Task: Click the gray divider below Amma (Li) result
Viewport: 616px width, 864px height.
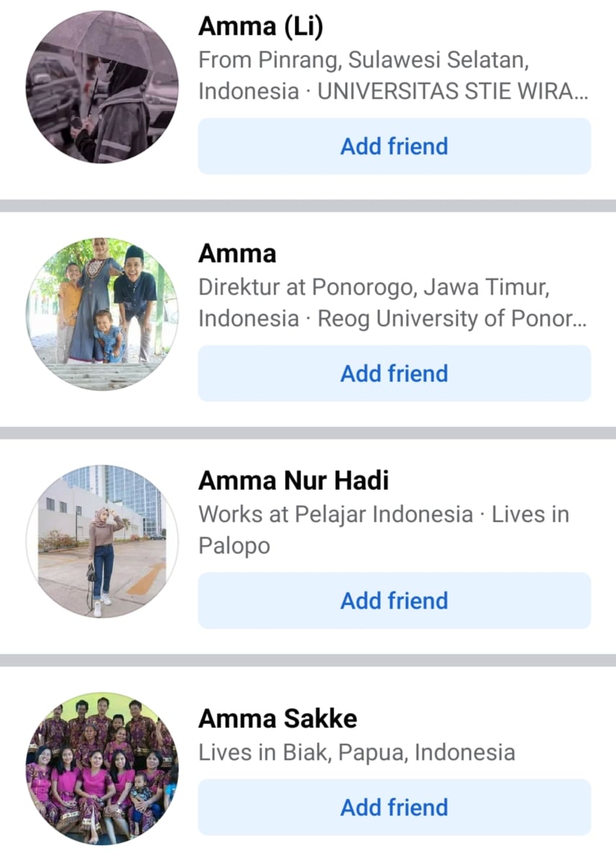Action: coord(308,206)
